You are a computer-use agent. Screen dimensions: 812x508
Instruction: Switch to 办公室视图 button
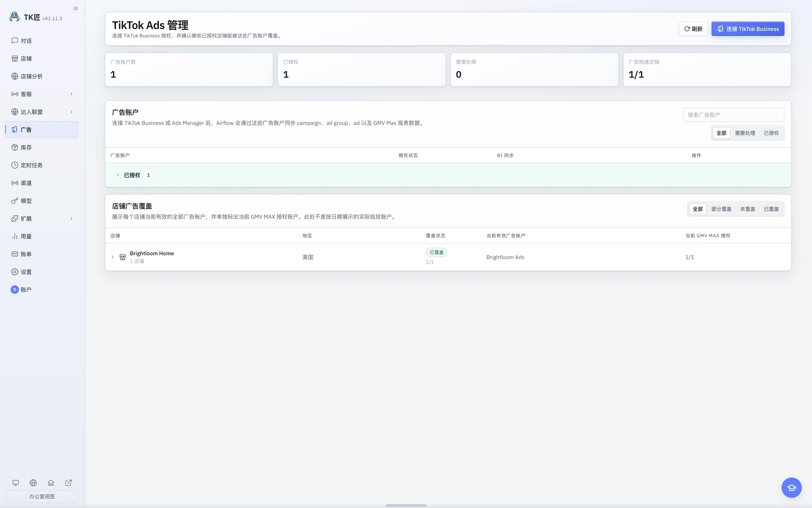[x=42, y=496]
